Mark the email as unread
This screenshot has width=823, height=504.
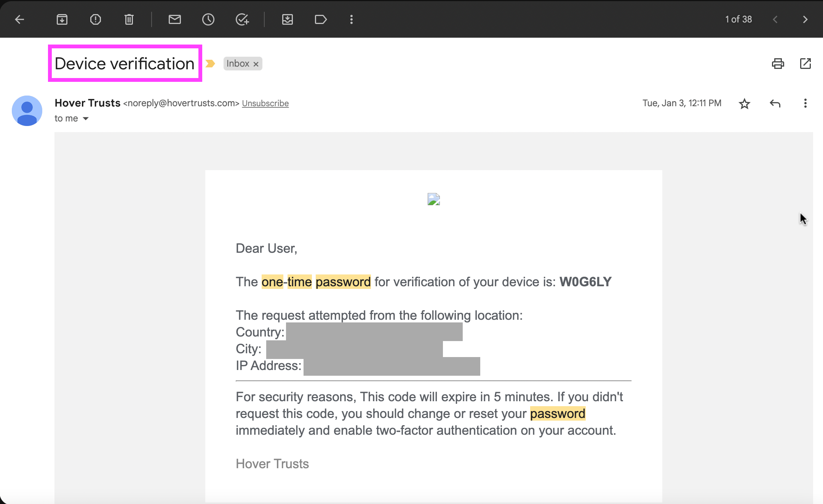click(x=175, y=19)
